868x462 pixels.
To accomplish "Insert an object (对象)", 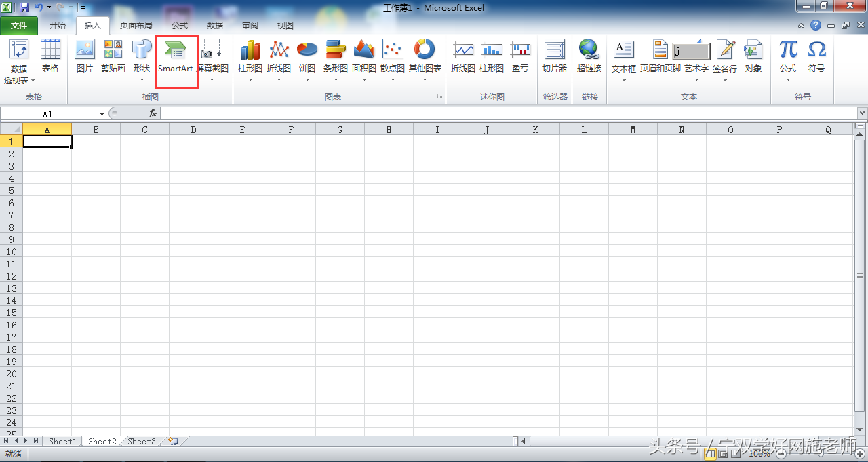I will click(x=753, y=56).
